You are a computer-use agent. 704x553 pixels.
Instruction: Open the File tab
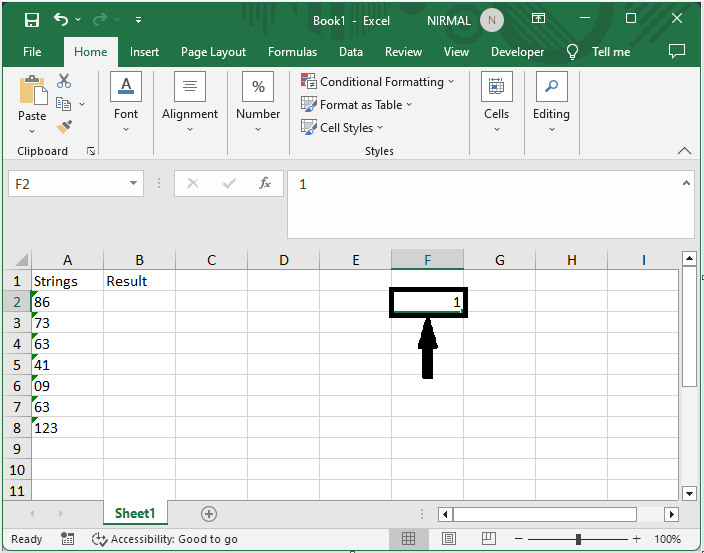(32, 52)
